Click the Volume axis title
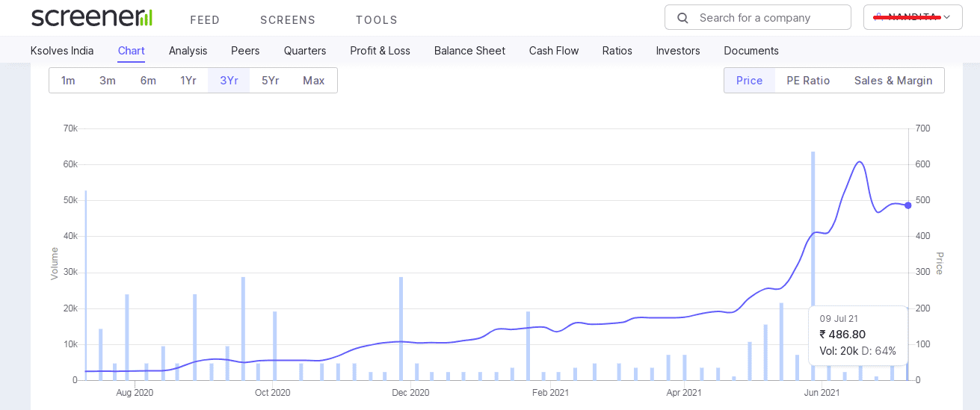The image size is (980, 410). (x=54, y=264)
